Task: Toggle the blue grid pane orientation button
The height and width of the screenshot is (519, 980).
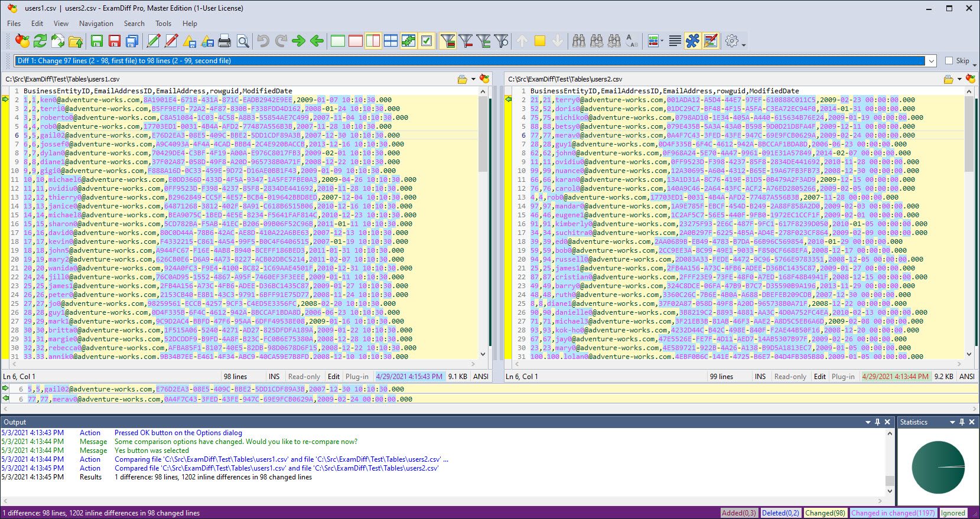Action: pyautogui.click(x=391, y=41)
